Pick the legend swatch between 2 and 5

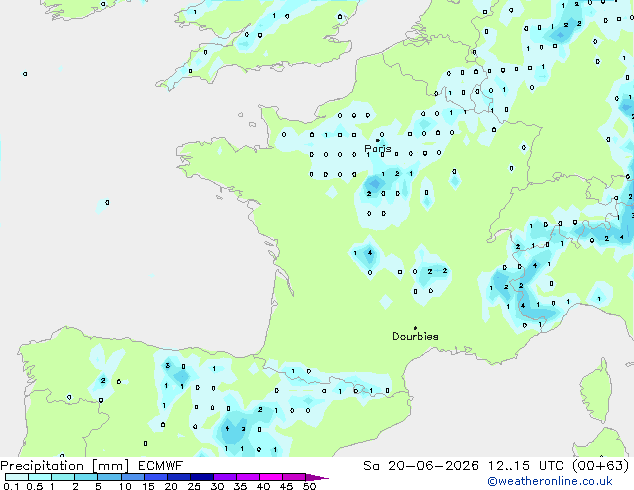coord(86,477)
